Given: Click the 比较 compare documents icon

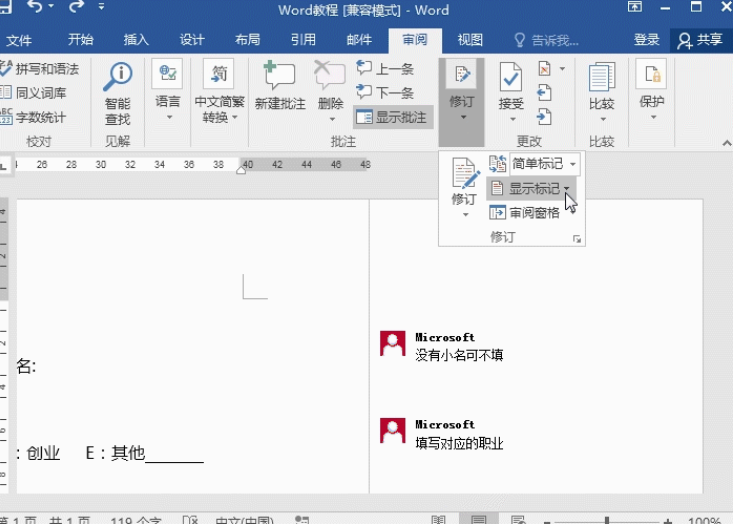Looking at the screenshot, I should point(602,77).
